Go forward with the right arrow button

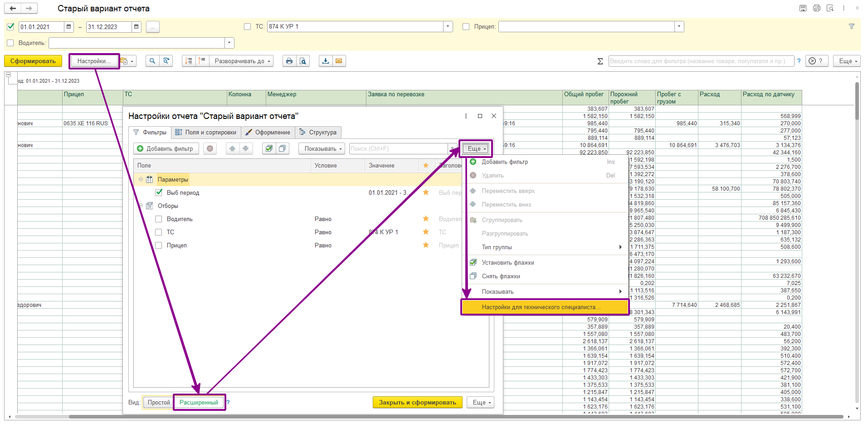click(x=29, y=8)
